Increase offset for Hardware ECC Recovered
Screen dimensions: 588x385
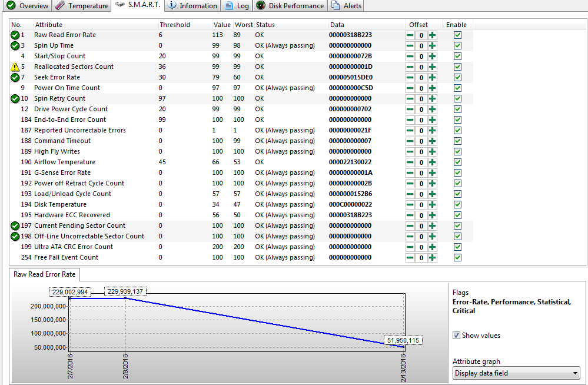433,215
